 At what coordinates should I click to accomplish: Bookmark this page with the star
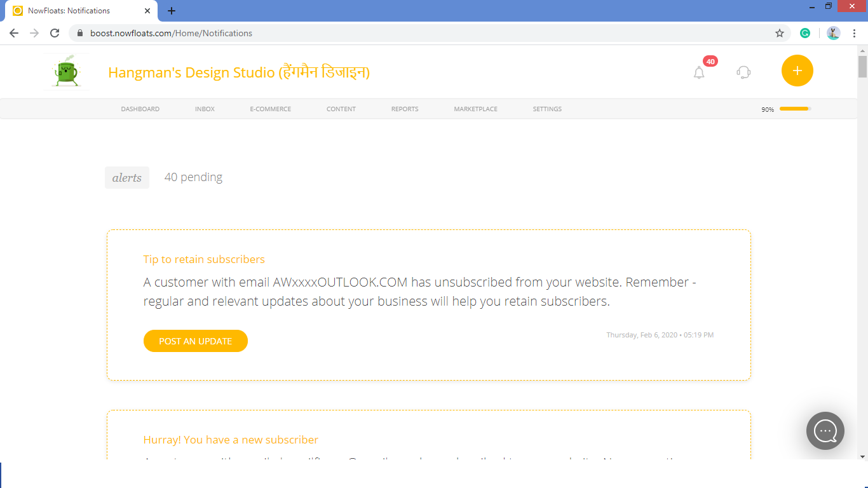[x=780, y=33]
